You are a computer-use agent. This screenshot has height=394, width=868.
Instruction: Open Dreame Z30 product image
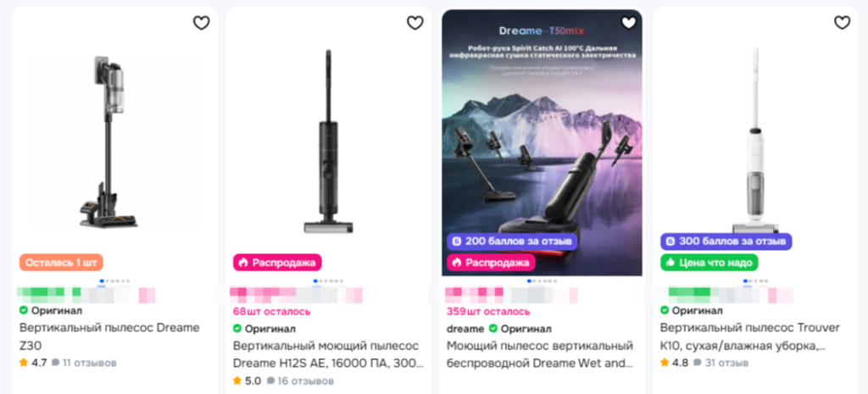coord(114,142)
